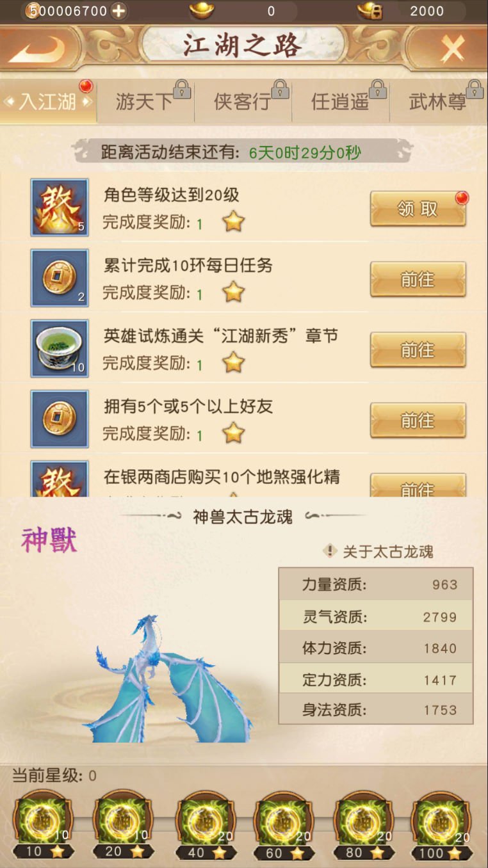Screen dimensions: 488x868
Task: Open the 入江湖 tab
Action: click(x=48, y=102)
